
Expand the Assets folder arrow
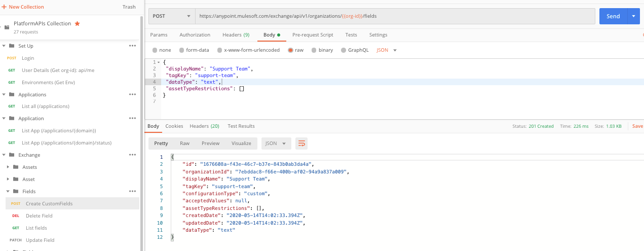(8, 167)
